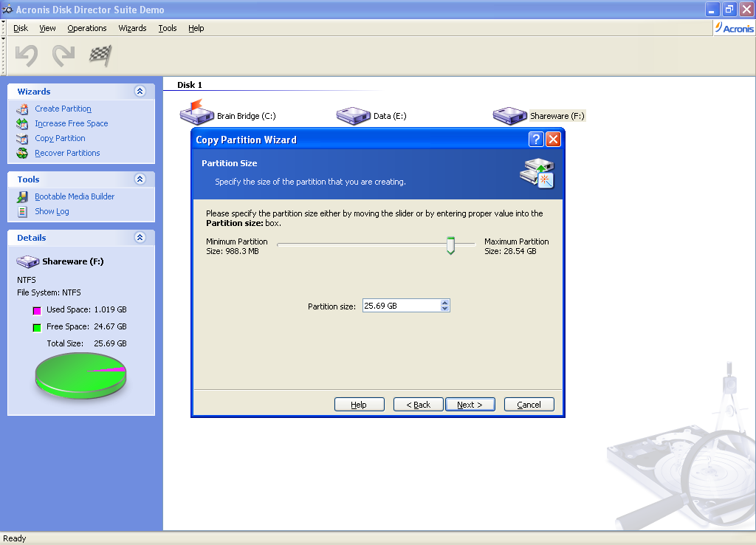
Task: Click the Bootable Media Builder icon
Action: [x=22, y=196]
